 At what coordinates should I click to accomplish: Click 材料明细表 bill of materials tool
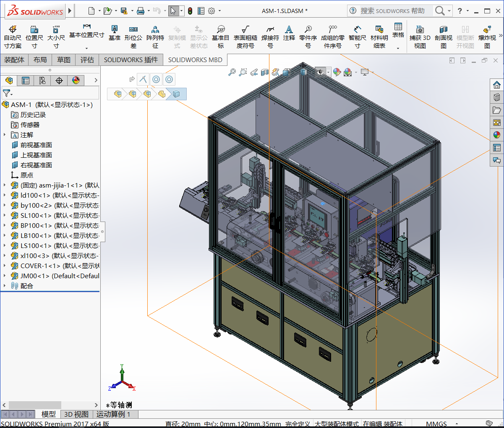pyautogui.click(x=379, y=37)
